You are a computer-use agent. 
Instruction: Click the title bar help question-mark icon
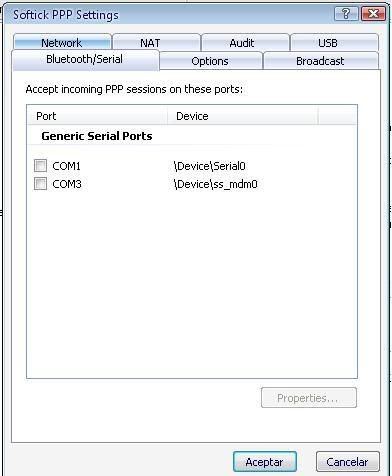tap(346, 14)
